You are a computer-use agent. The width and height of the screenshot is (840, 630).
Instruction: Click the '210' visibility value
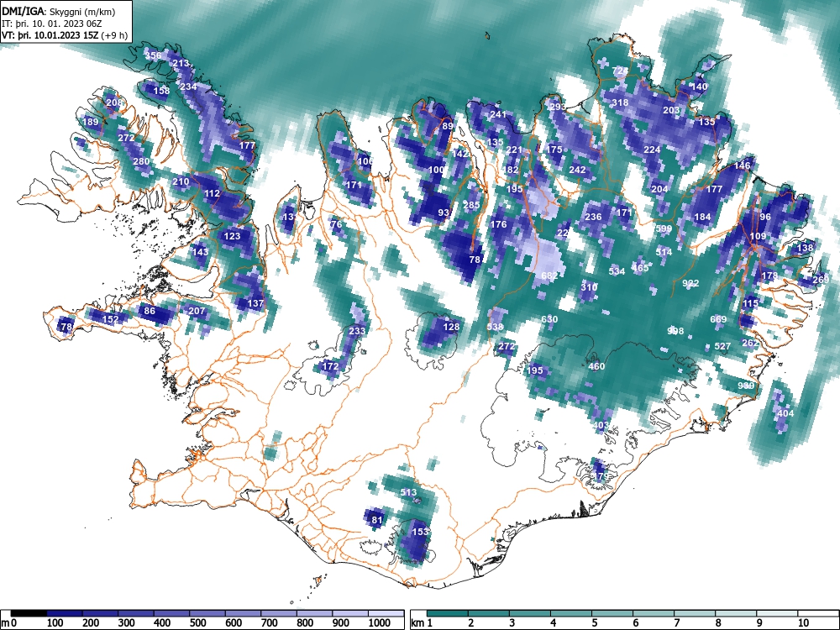click(x=181, y=181)
